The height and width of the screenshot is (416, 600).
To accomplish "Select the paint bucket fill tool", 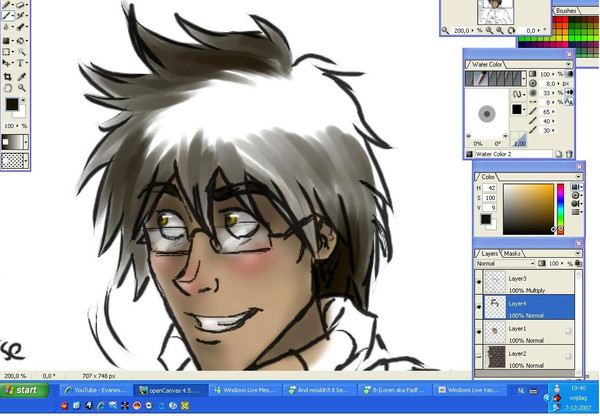I will 21,41.
